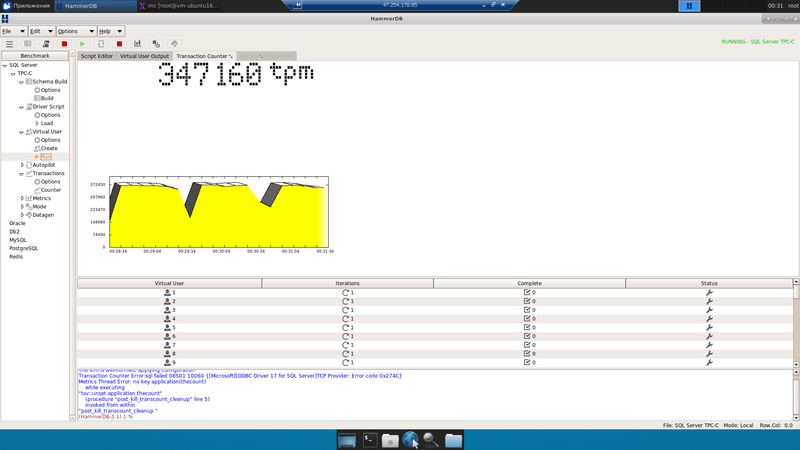Select the MySQL benchmark entry
This screenshot has width=800, height=450.
click(18, 240)
